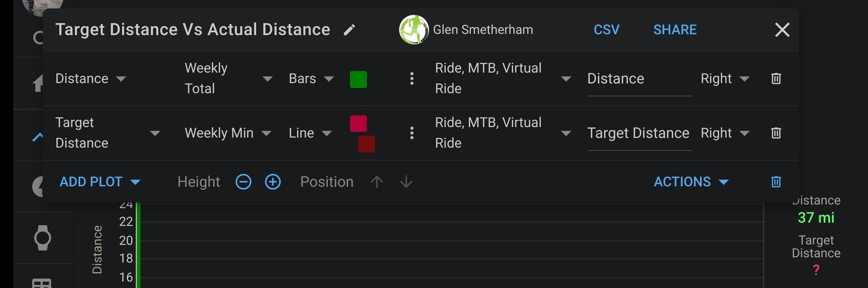Expand the Distance metric dropdown

coord(91,79)
